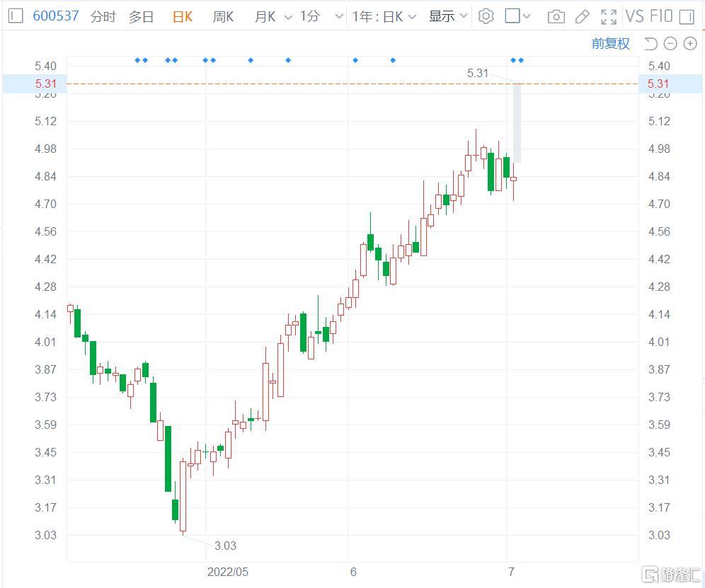Open chart settings gear icon
Screen dimensions: 705x588
click(x=486, y=16)
